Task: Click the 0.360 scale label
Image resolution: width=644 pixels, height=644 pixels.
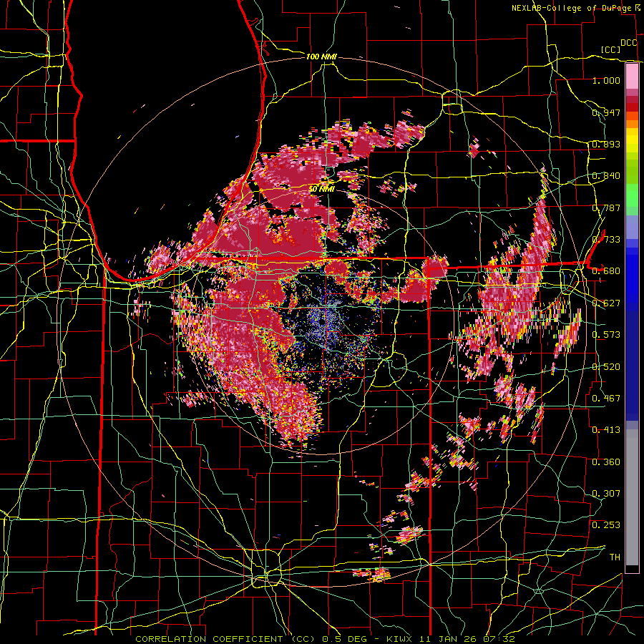Action: click(x=606, y=462)
